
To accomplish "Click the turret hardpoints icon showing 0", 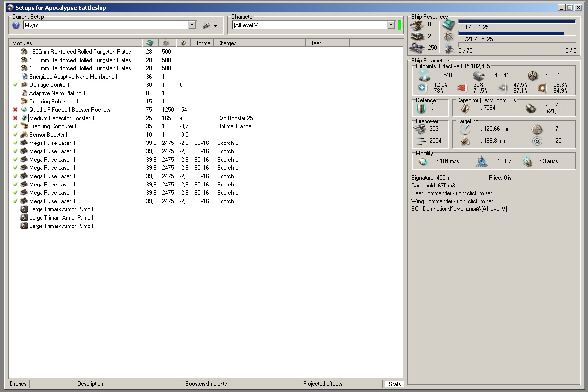I will 417,24.
